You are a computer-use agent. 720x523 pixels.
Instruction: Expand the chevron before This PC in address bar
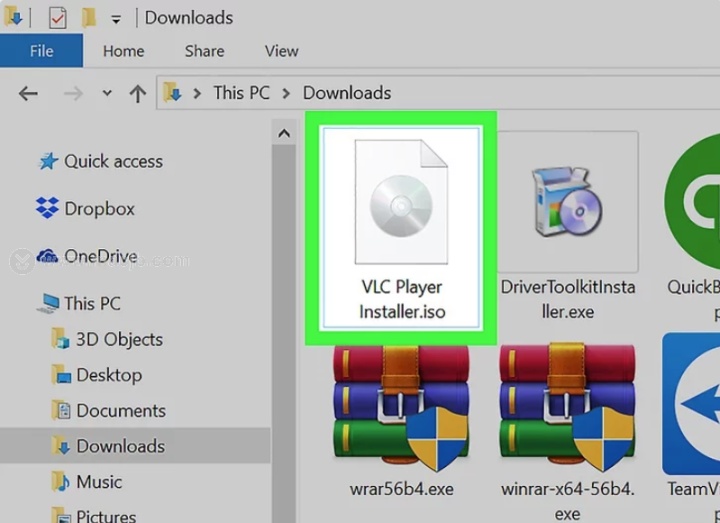pyautogui.click(x=197, y=94)
